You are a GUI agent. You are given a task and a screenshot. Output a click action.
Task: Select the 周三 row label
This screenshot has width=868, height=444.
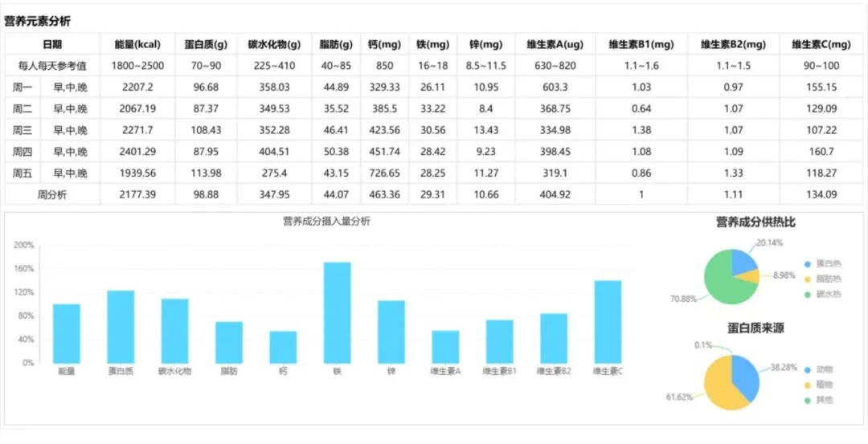(x=23, y=131)
